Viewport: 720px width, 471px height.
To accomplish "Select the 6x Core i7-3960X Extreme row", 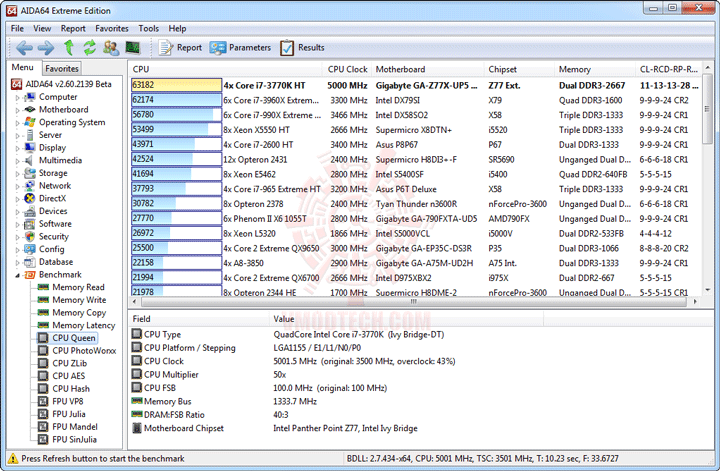I will (x=416, y=100).
